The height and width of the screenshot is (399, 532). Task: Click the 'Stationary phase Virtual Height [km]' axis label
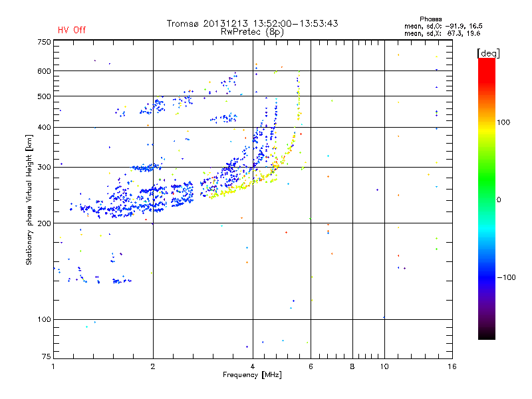[x=29, y=199]
